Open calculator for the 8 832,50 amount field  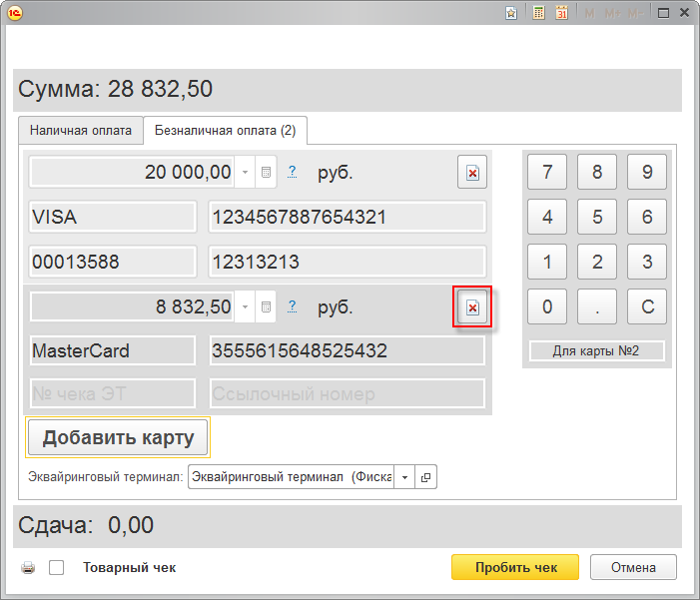(266, 307)
